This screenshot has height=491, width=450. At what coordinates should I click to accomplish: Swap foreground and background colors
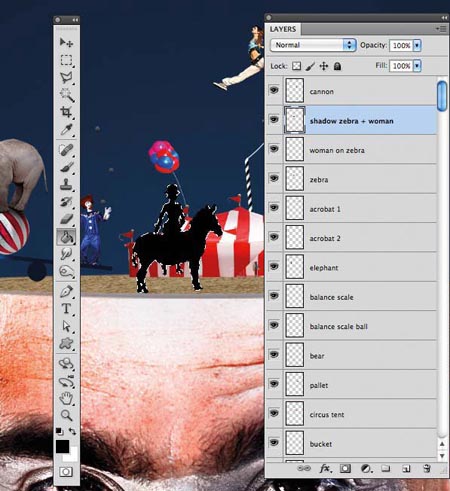(x=72, y=431)
